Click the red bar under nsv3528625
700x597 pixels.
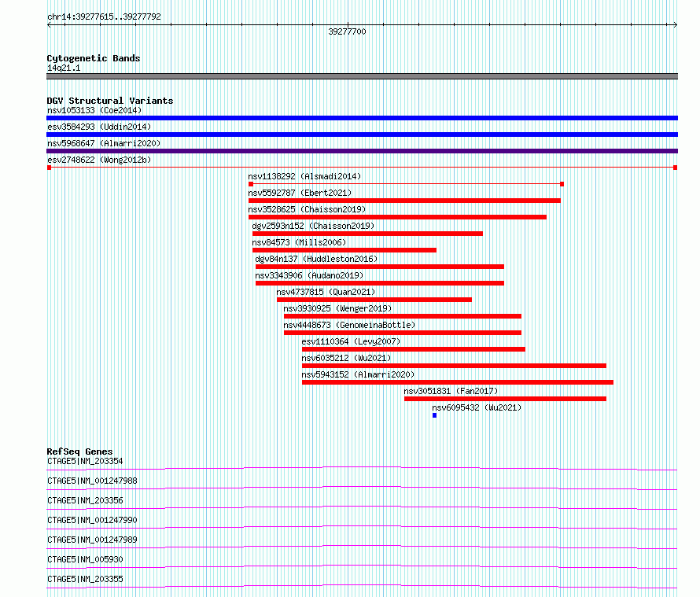(x=397, y=217)
